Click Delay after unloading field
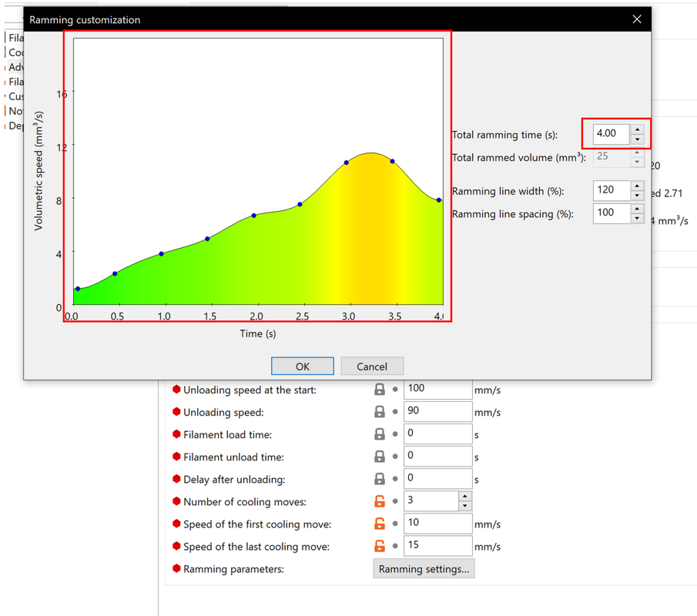Screen dimensions: 697x616 click(x=438, y=479)
